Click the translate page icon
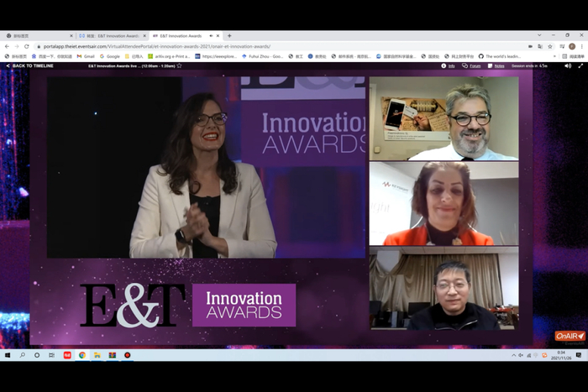Image resolution: width=588 pixels, height=392 pixels. click(540, 46)
